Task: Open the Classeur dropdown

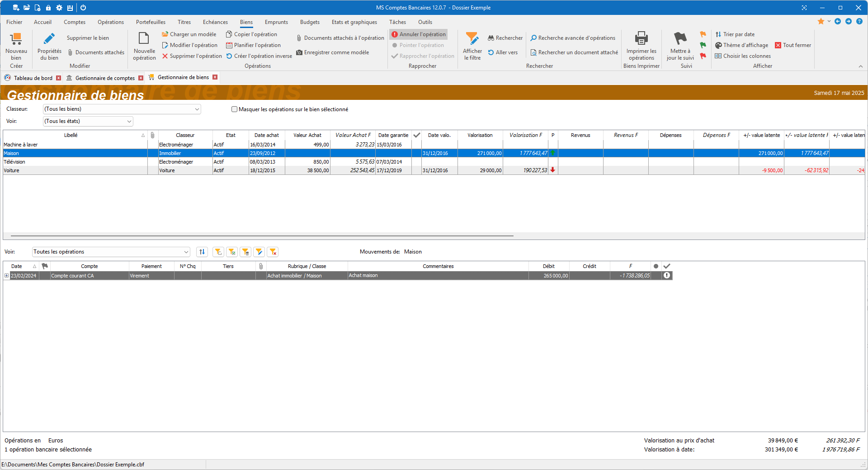Action: coord(197,109)
